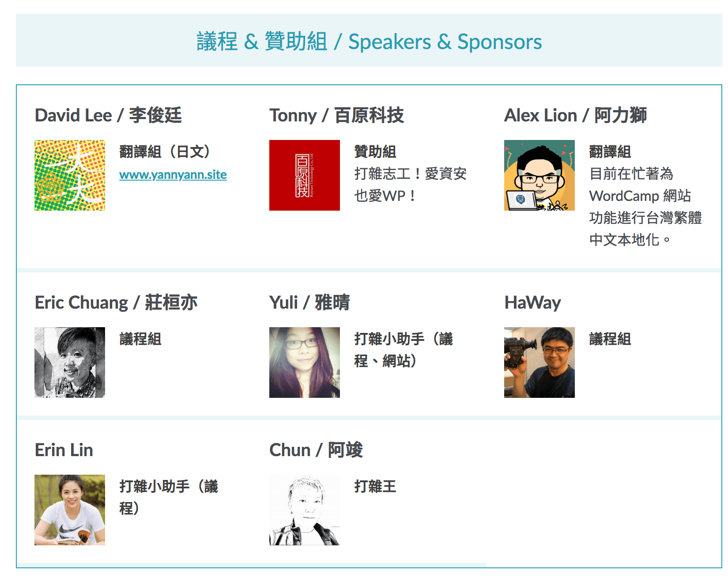Click Tonny's '贊助組' role label

(x=375, y=151)
